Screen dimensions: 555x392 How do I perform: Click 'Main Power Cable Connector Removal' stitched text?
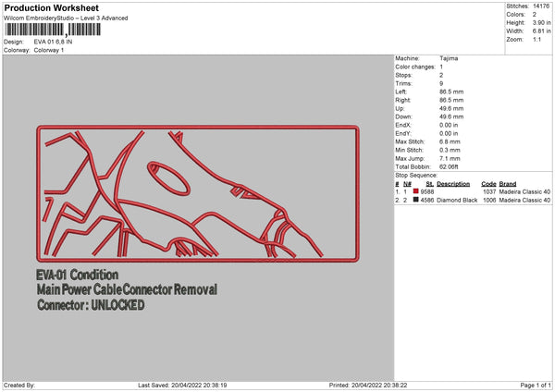pos(127,289)
